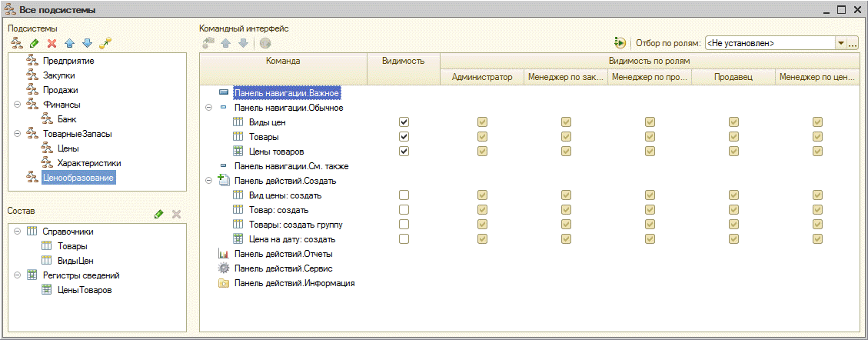The height and width of the screenshot is (340, 868).
Task: Click the green pencil edit subsystem icon
Action: pos(35,42)
